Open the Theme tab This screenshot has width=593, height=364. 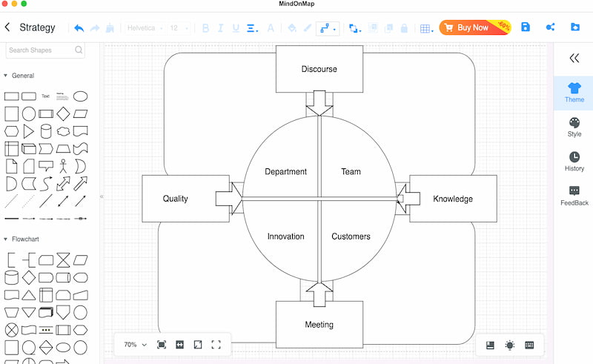point(574,93)
